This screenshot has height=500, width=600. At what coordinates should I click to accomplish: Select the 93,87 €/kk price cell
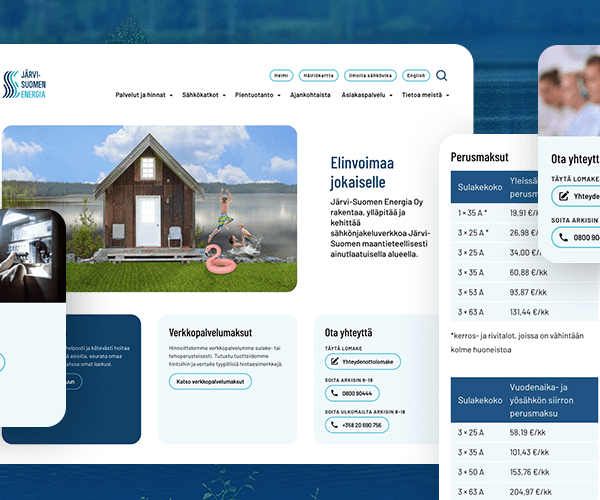(528, 292)
